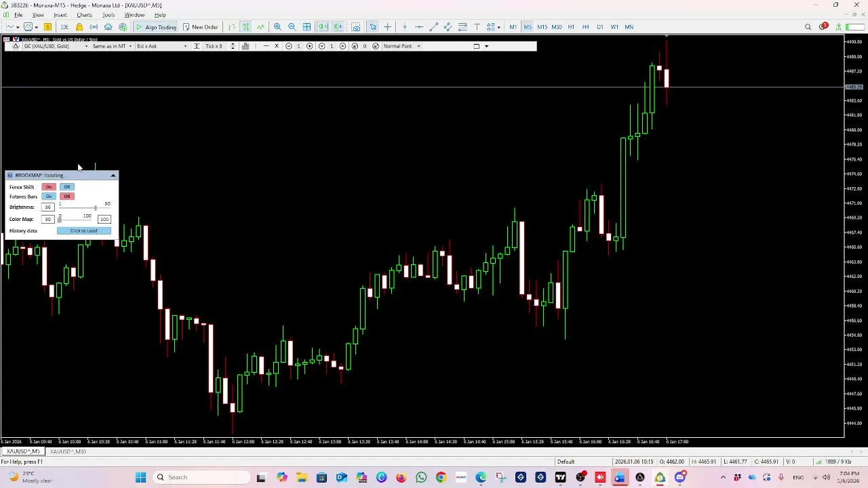Screen dimensions: 868x488
Task: Click the Zoom Out magnifier icon
Action: pyautogui.click(x=292, y=27)
